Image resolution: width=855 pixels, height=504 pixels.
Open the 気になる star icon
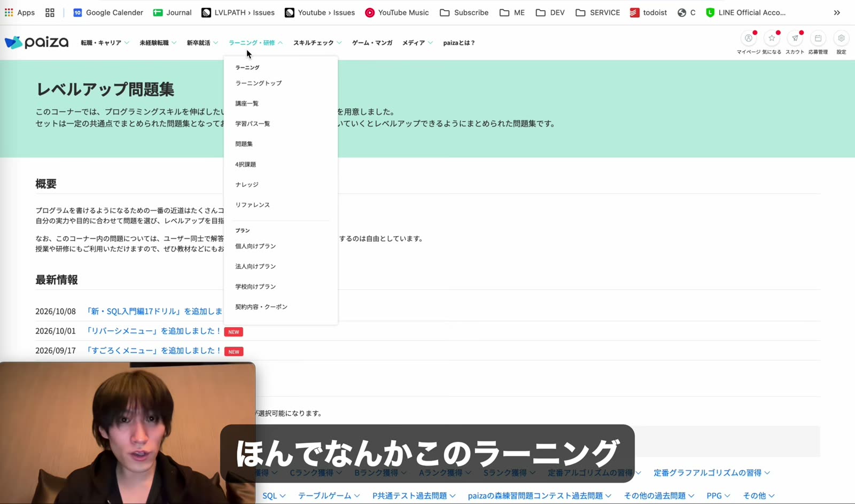[x=772, y=38]
